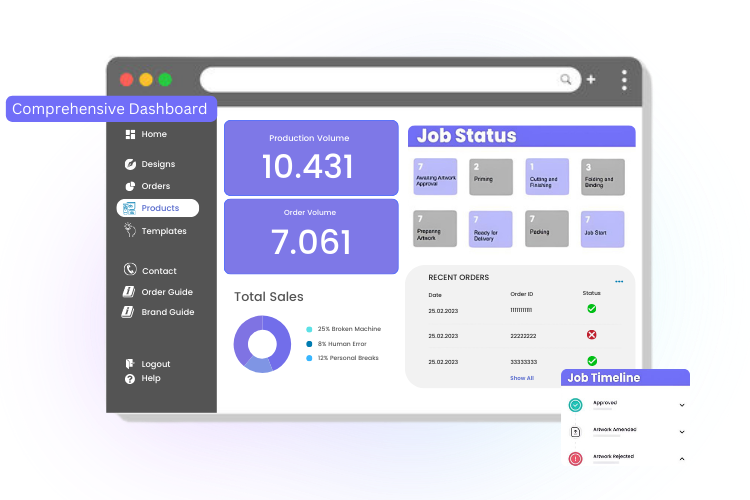
Task: Click the Contact phone icon
Action: pos(130,270)
